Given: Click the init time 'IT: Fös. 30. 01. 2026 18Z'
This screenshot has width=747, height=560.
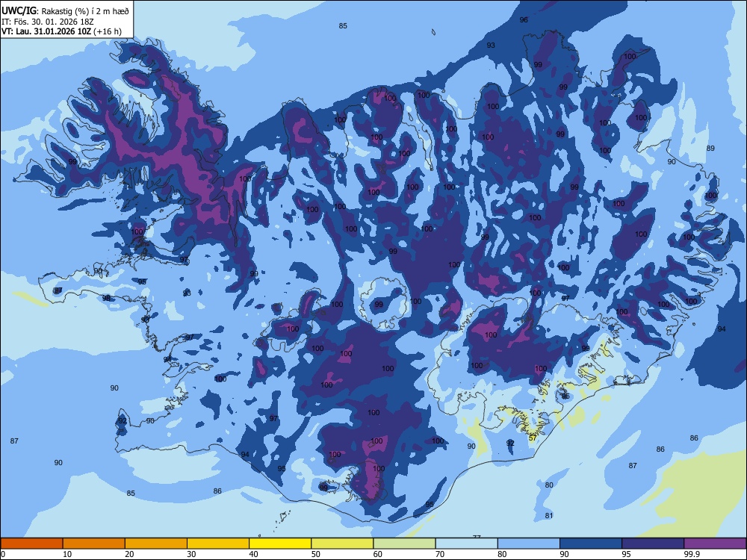Looking at the screenshot, I should [47, 22].
